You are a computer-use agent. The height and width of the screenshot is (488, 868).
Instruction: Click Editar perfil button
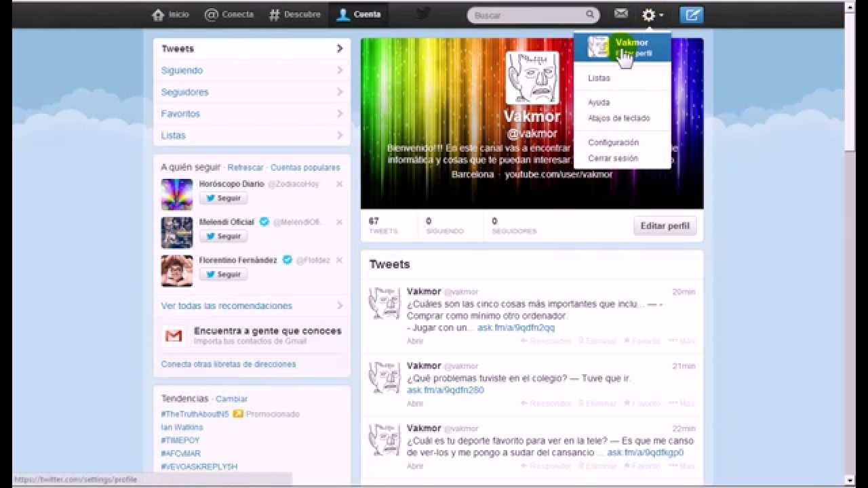665,226
